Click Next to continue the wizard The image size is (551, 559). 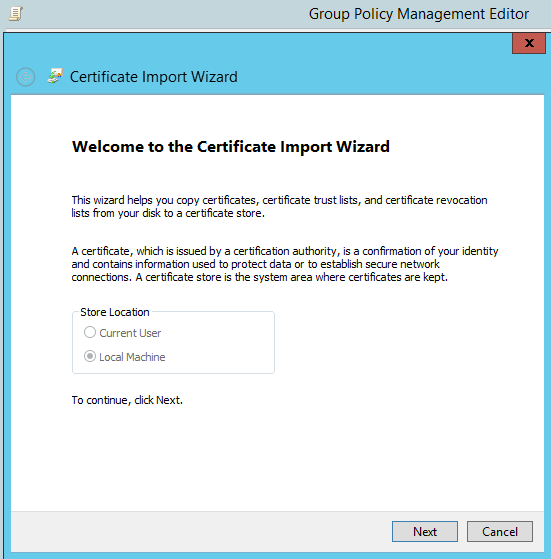point(425,532)
